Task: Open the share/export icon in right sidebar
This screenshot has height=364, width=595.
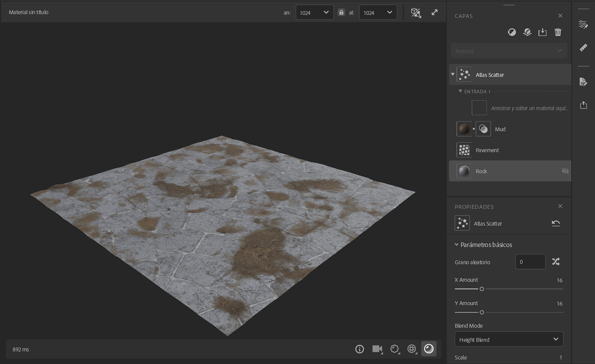Action: point(584,105)
